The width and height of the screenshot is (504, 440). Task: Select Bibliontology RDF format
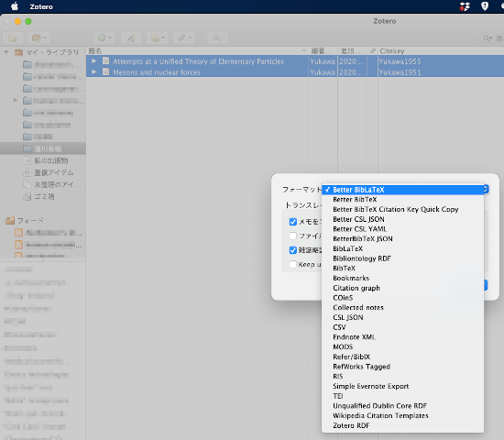(x=402, y=258)
